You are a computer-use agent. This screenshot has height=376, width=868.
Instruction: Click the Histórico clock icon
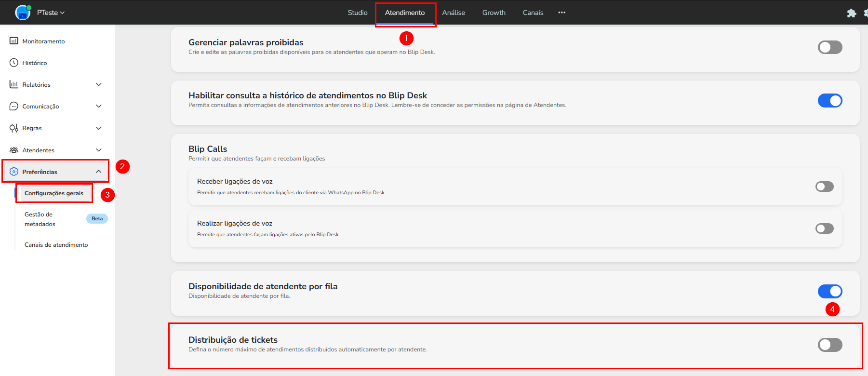pos(14,63)
